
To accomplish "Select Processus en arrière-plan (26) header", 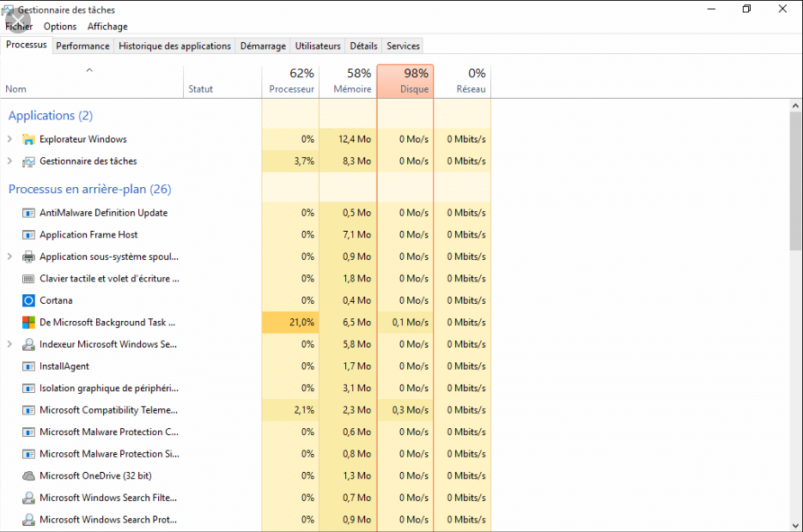I will 89,190.
